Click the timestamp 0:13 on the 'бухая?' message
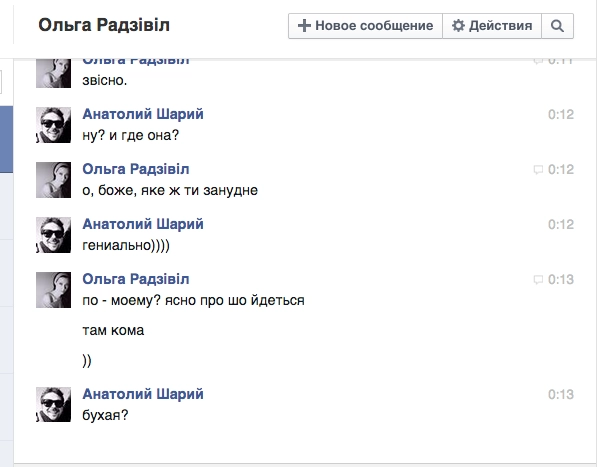 tap(560, 395)
